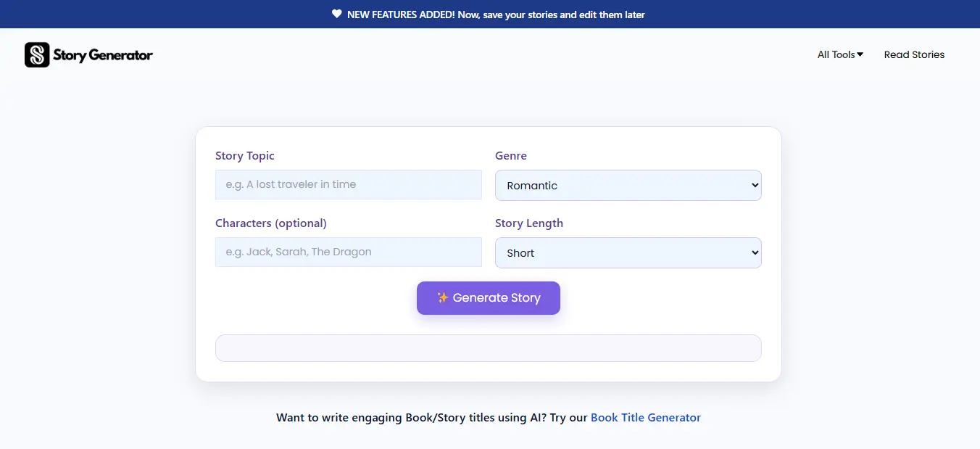Click the Genre label
This screenshot has height=449, width=980.
(511, 156)
